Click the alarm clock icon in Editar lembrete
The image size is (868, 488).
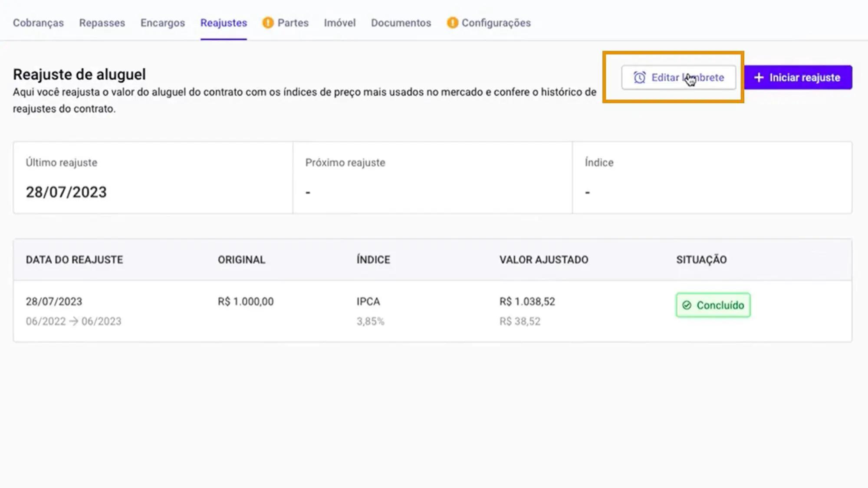point(639,77)
